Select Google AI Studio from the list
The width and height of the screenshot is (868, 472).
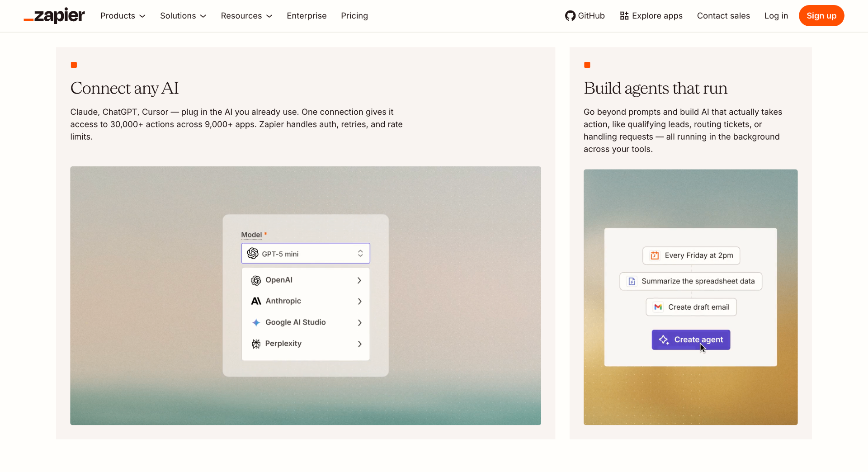point(306,322)
